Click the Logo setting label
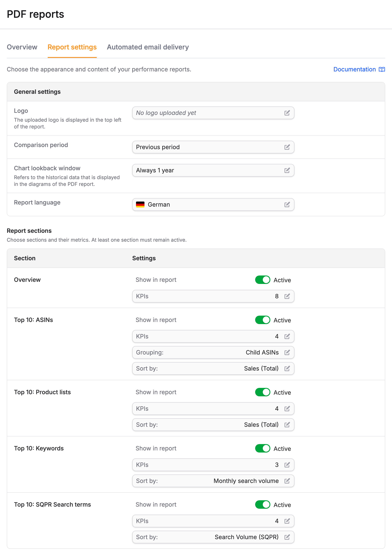This screenshot has width=392, height=559. [x=21, y=111]
